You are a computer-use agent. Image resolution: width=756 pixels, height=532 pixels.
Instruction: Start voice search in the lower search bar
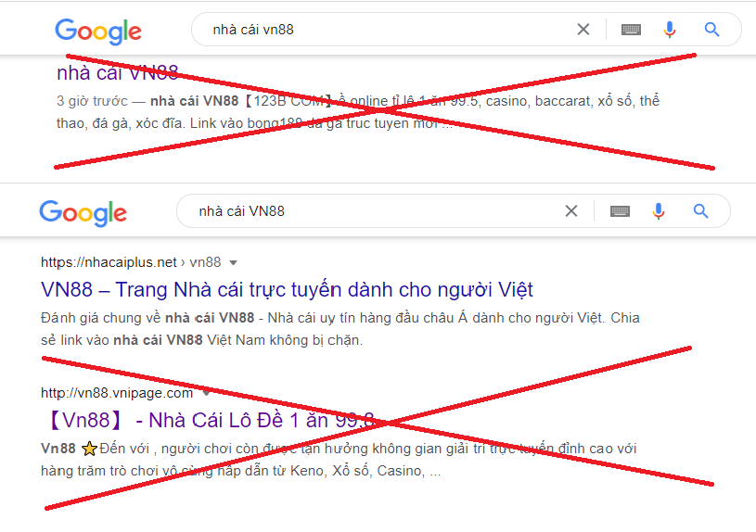pos(658,211)
